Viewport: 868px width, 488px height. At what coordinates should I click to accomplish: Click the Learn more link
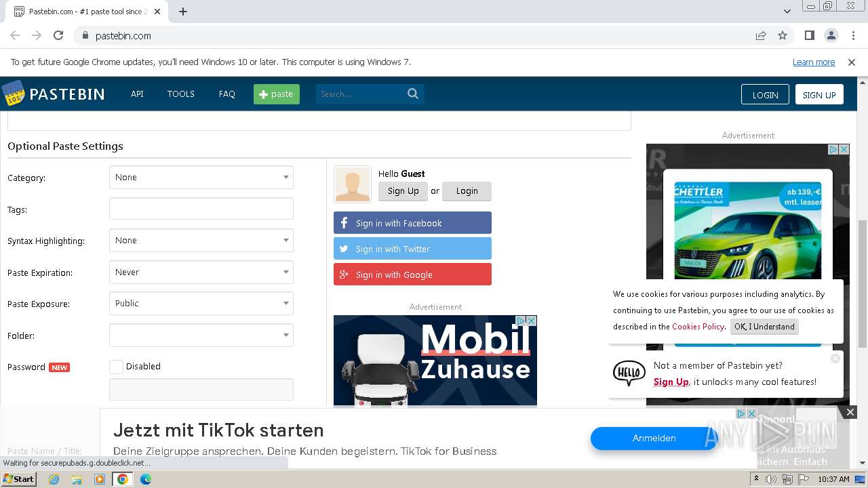coord(814,62)
